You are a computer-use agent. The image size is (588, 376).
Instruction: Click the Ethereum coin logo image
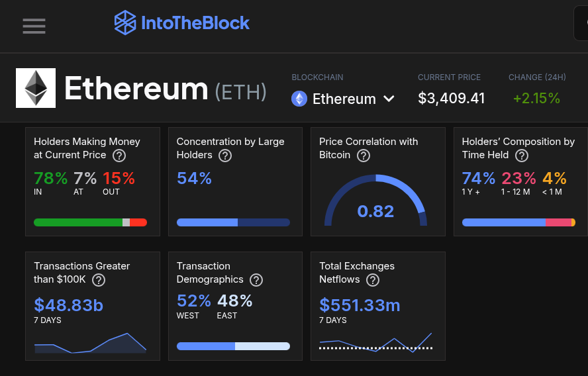coord(36,88)
